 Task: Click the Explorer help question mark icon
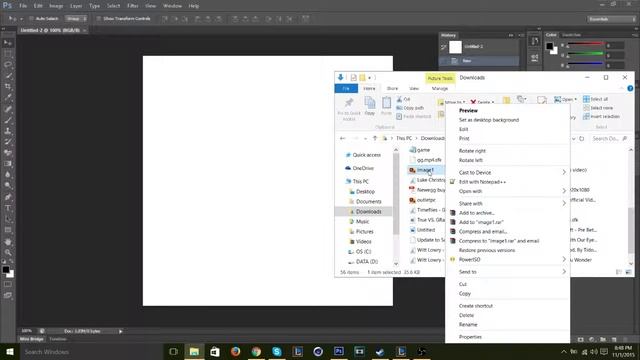click(x=630, y=88)
